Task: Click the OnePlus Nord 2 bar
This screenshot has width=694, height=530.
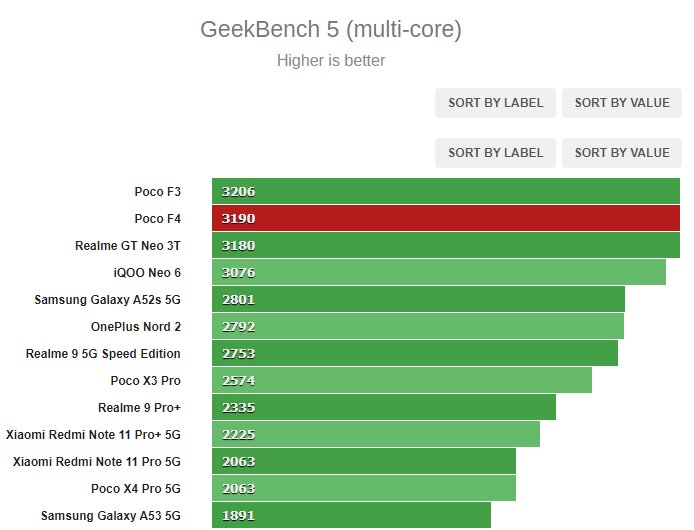Action: [x=418, y=326]
